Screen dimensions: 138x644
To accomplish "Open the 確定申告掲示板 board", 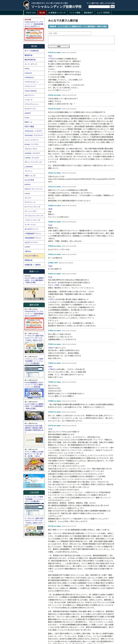I will 34,60.
